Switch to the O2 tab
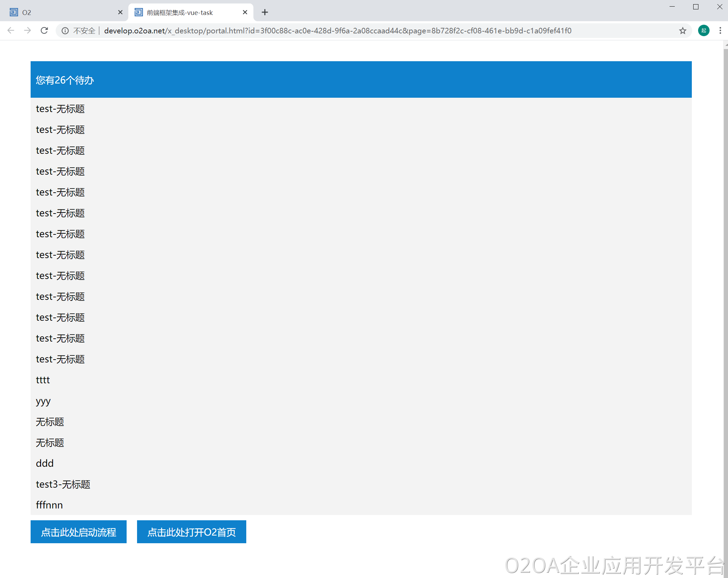This screenshot has width=728, height=578. 63,13
